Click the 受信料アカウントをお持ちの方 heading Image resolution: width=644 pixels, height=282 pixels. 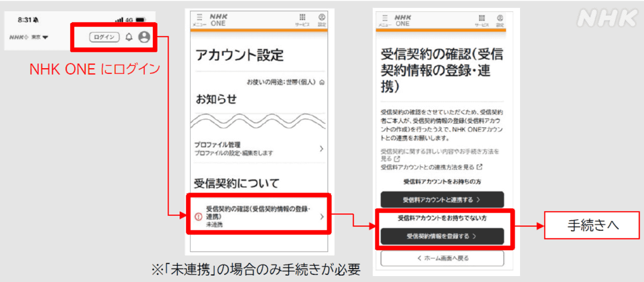tap(442, 182)
